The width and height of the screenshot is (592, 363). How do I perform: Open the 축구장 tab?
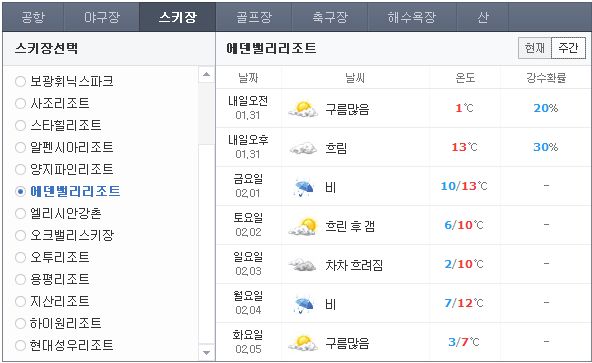coord(330,17)
